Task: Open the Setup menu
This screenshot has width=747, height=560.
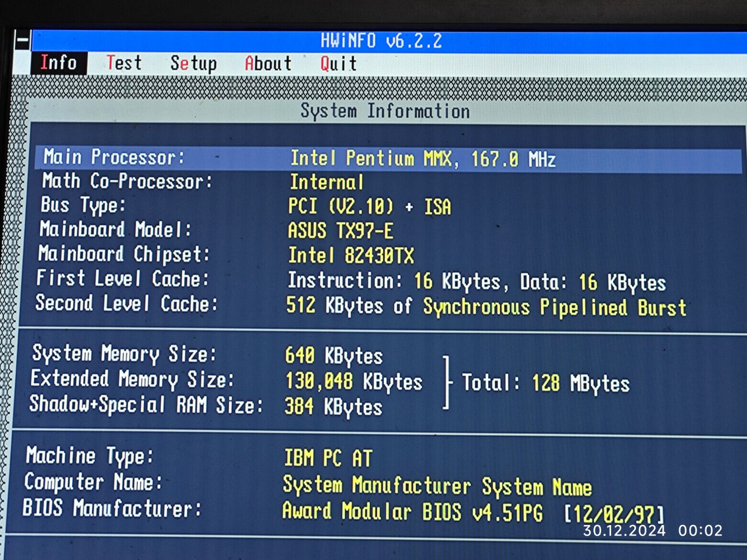Action: pyautogui.click(x=193, y=64)
